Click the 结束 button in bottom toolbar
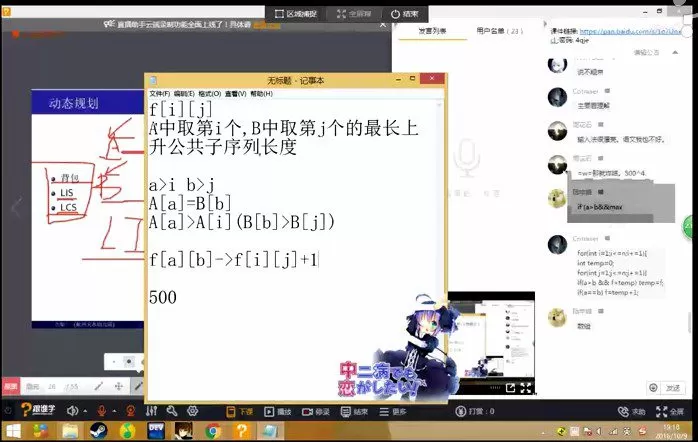 point(354,412)
